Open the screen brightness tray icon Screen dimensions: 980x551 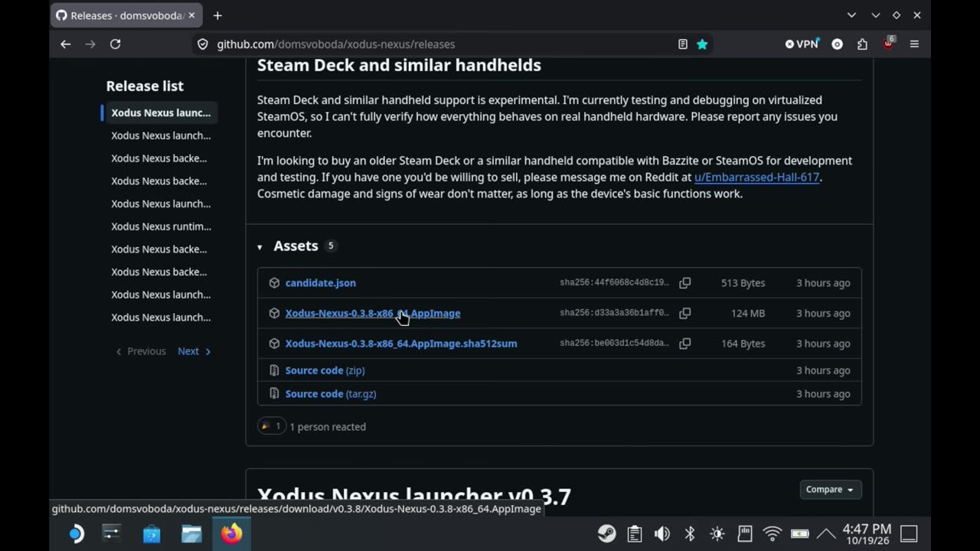tap(717, 533)
